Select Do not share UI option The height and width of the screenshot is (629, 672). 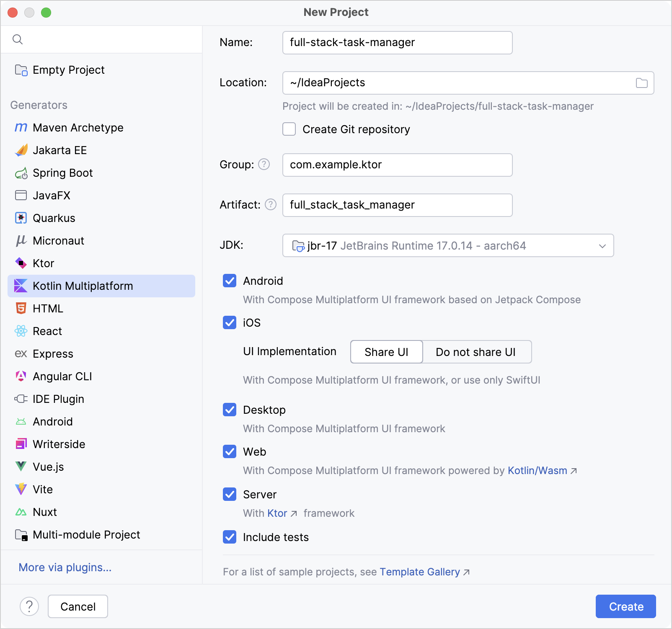[477, 352]
